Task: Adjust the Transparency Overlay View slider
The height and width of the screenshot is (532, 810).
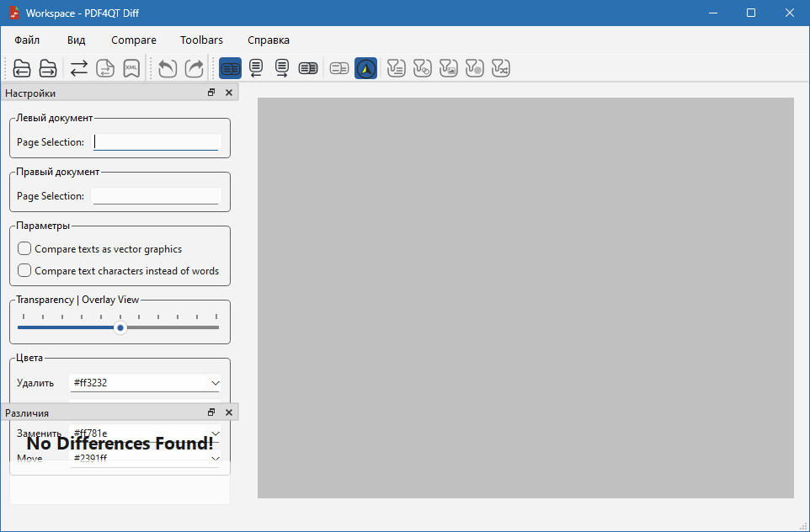Action: tap(120, 327)
